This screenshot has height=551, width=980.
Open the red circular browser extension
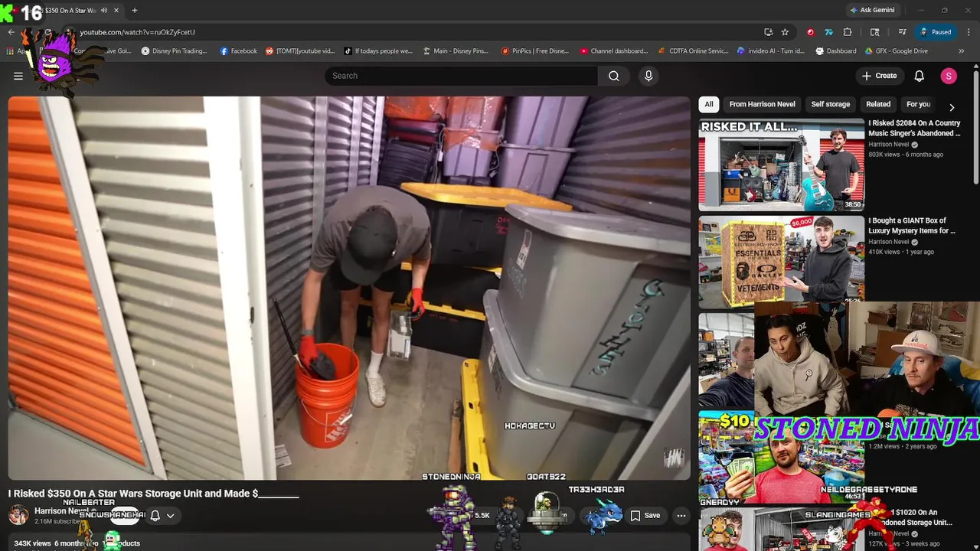tap(810, 32)
